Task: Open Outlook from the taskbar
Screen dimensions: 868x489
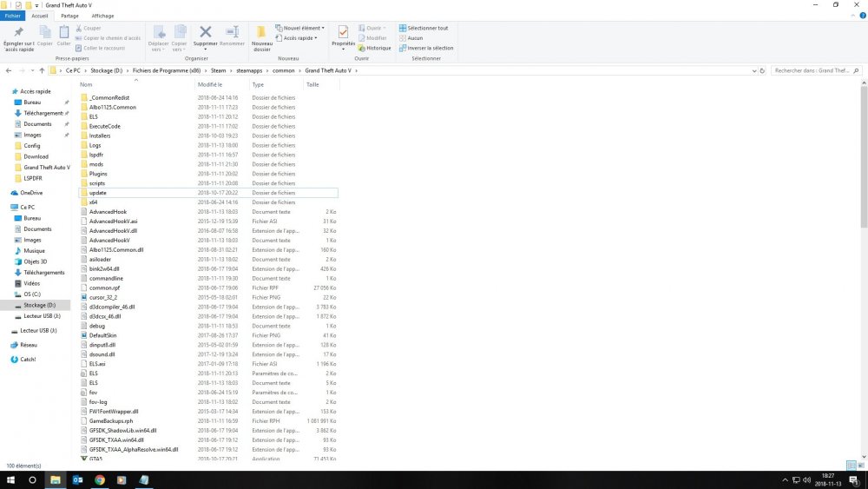Action: [77, 480]
